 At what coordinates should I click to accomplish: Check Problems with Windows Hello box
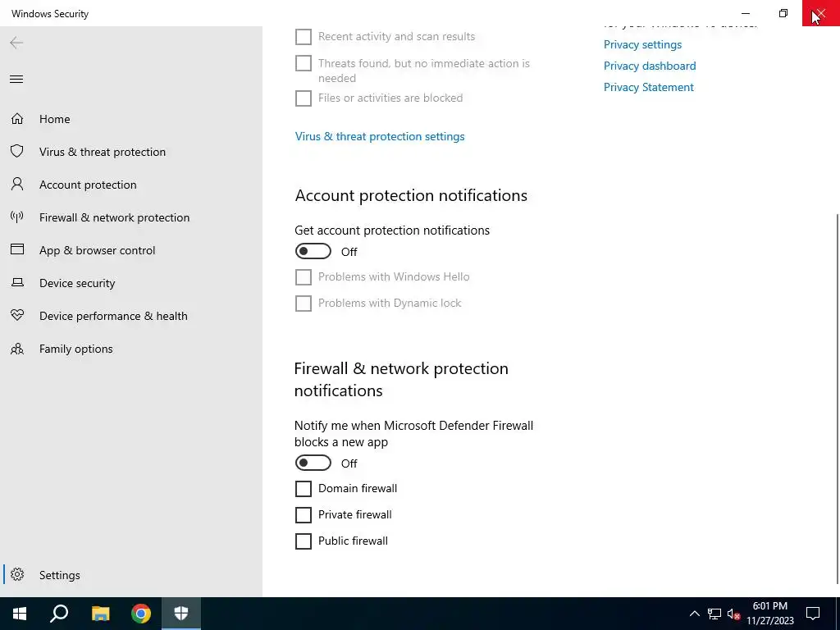[304, 277]
